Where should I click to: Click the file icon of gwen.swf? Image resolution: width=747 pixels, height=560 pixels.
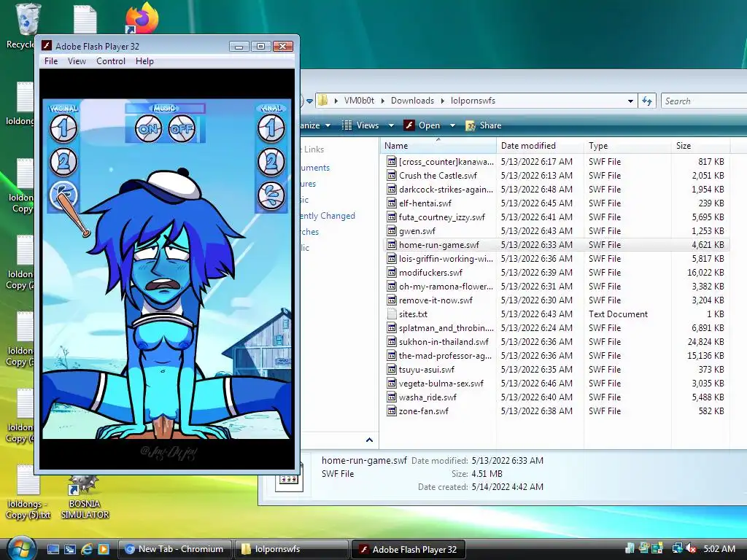pyautogui.click(x=392, y=230)
